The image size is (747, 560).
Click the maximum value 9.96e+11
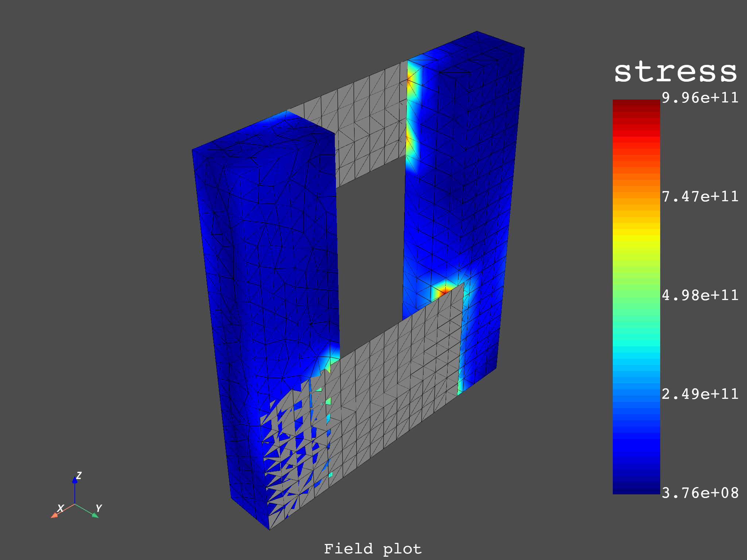point(700,98)
